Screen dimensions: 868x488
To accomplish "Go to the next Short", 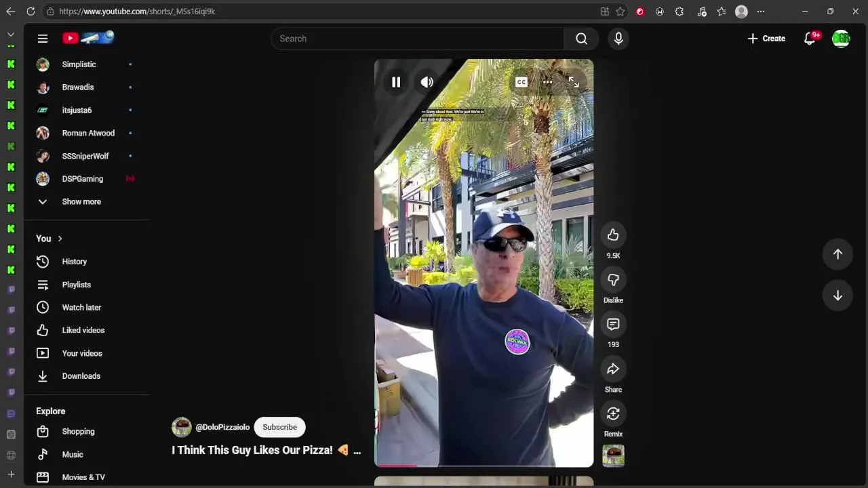I will [837, 296].
